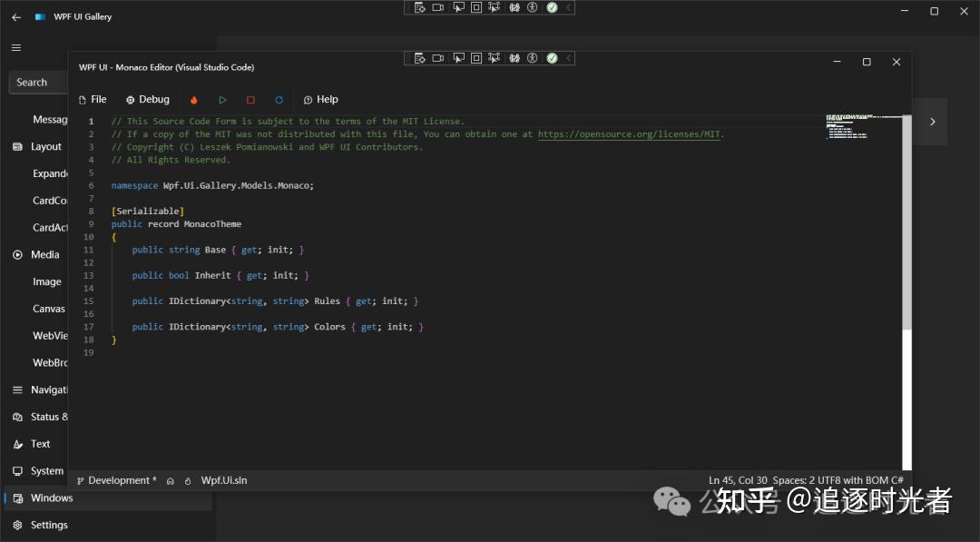The height and width of the screenshot is (542, 980).
Task: Go back using the WPF UI Gallery back arrow
Action: pyautogui.click(x=16, y=17)
